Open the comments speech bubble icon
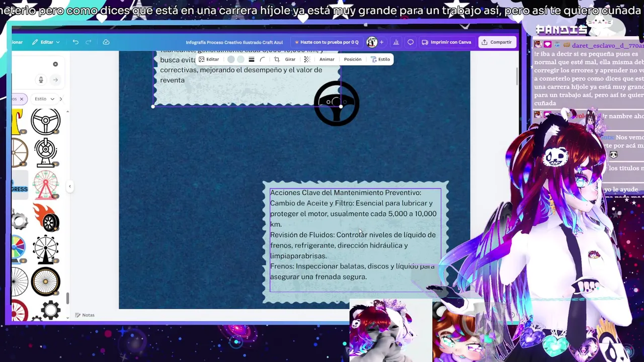This screenshot has width=644, height=362. coord(411,42)
